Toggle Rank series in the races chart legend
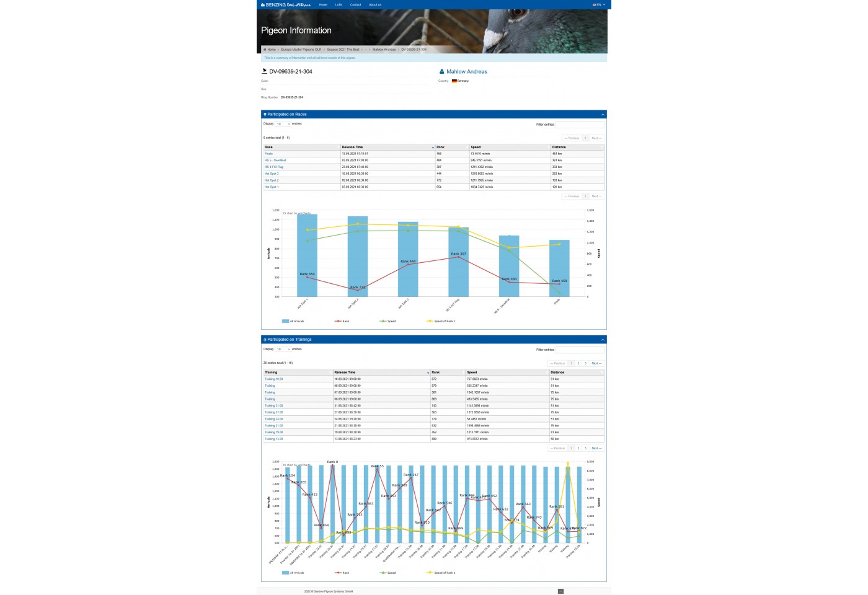Viewport: 868px width, 595px height. point(342,321)
